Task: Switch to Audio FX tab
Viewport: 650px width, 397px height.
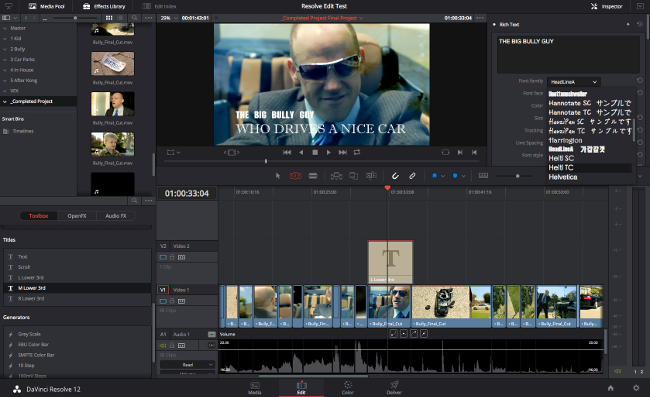Action: click(x=116, y=216)
